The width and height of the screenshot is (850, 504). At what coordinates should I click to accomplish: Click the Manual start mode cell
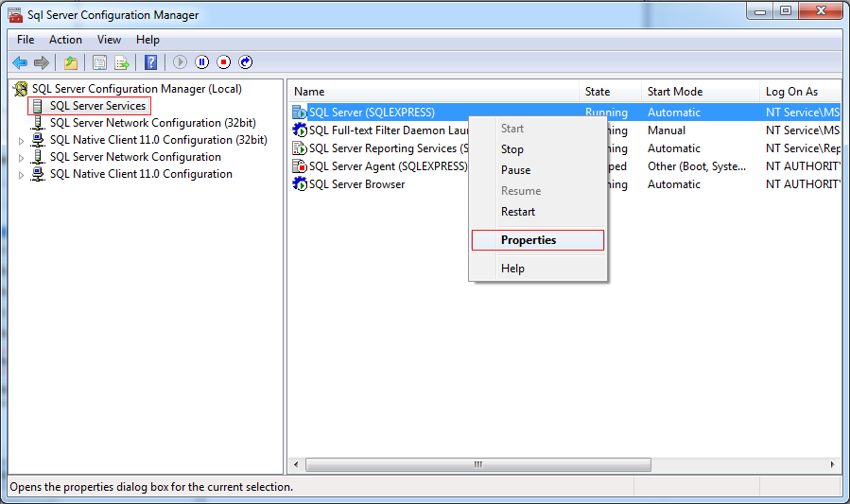pos(667,130)
